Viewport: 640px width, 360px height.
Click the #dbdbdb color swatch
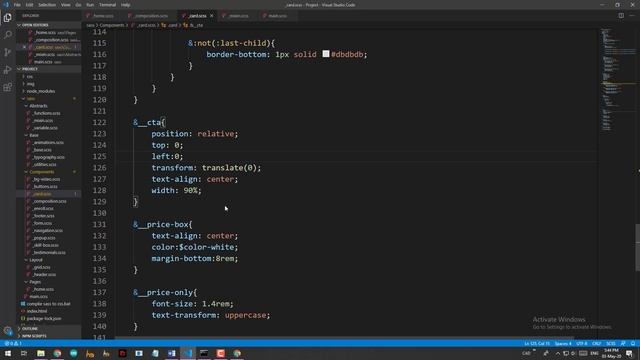click(x=326, y=53)
